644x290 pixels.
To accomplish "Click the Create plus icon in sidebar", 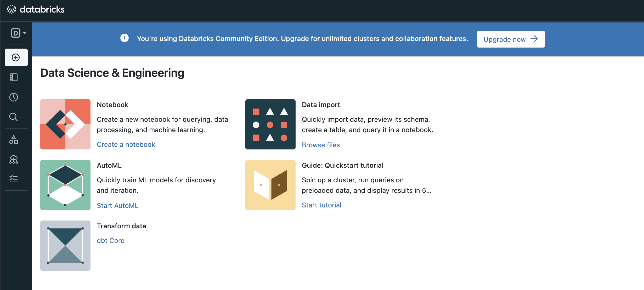I will coord(16,57).
